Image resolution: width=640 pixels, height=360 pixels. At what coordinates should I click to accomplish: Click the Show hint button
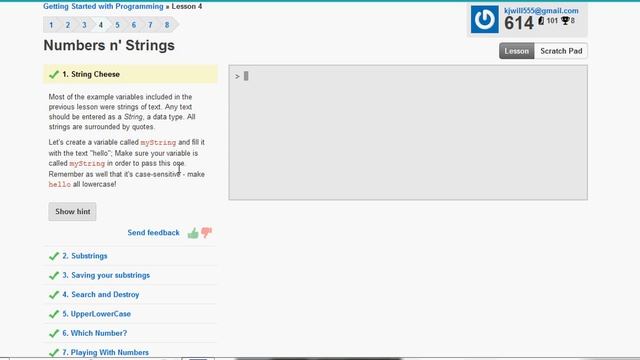point(73,211)
